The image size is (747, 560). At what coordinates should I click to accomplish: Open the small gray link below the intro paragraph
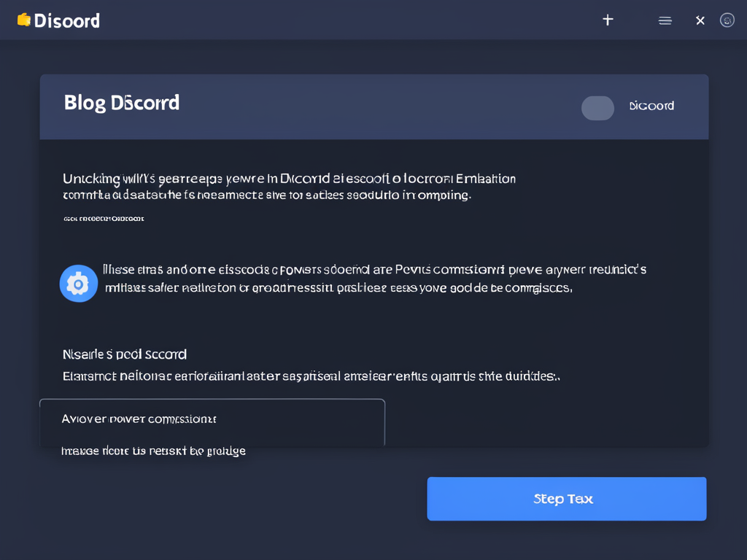tap(104, 218)
